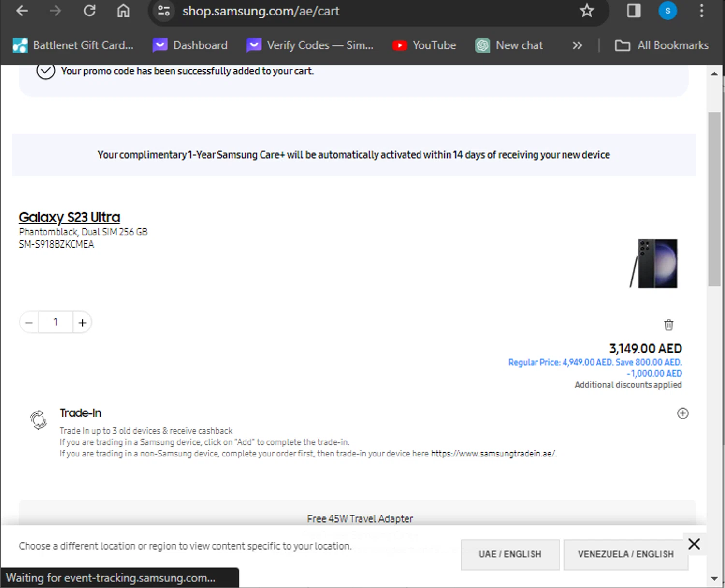The image size is (725, 588).
Task: Open the YouTube bookmark
Action: pos(424,45)
